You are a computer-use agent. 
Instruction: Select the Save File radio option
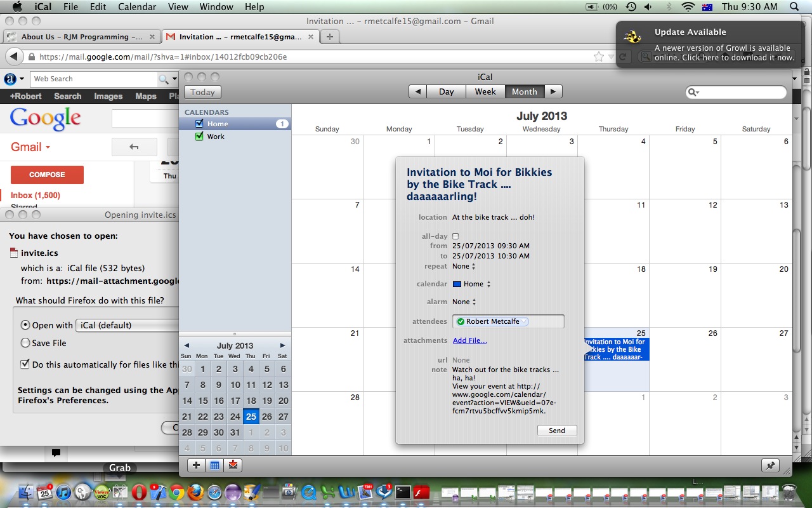pos(25,343)
